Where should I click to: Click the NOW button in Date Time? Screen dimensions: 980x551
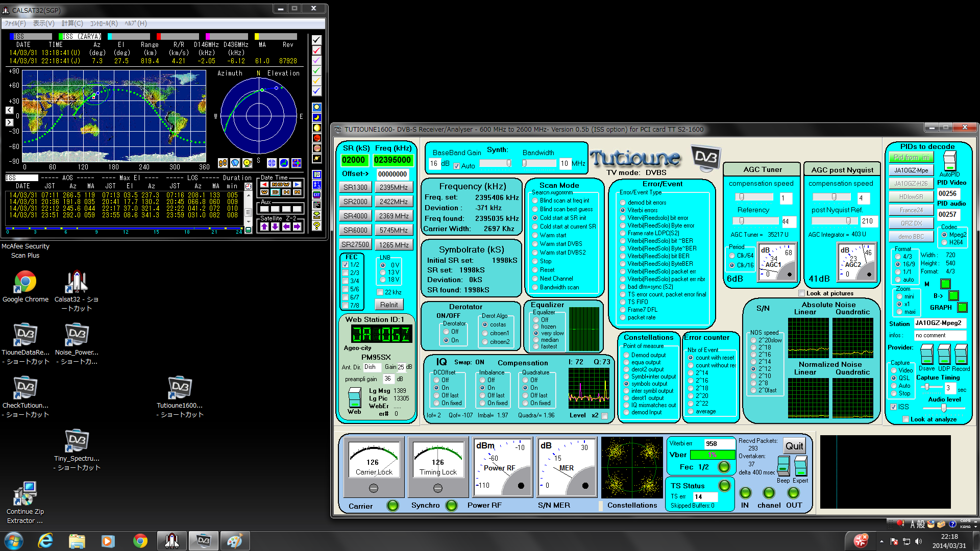tap(281, 184)
